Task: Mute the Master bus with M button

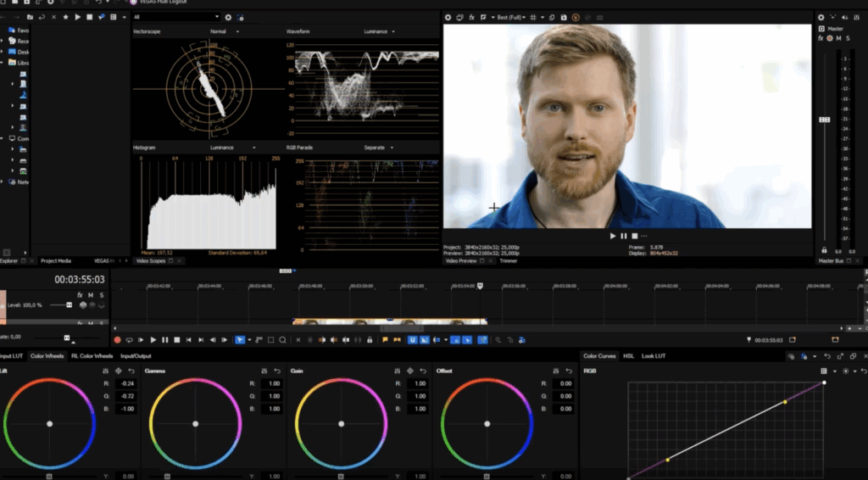Action: point(838,38)
